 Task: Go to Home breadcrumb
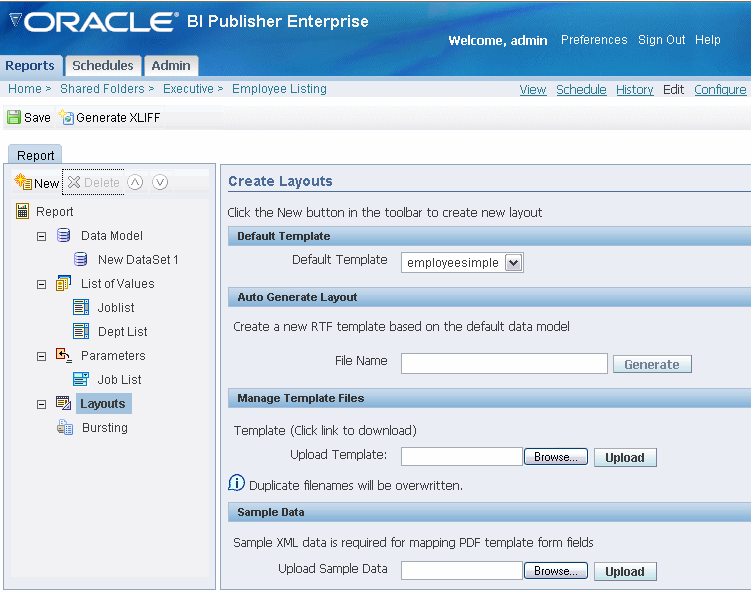tap(25, 89)
